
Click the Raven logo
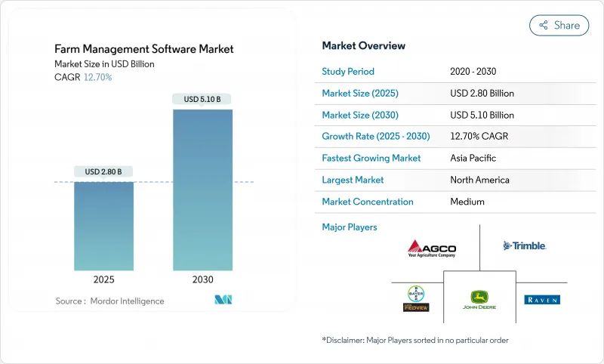(x=541, y=300)
